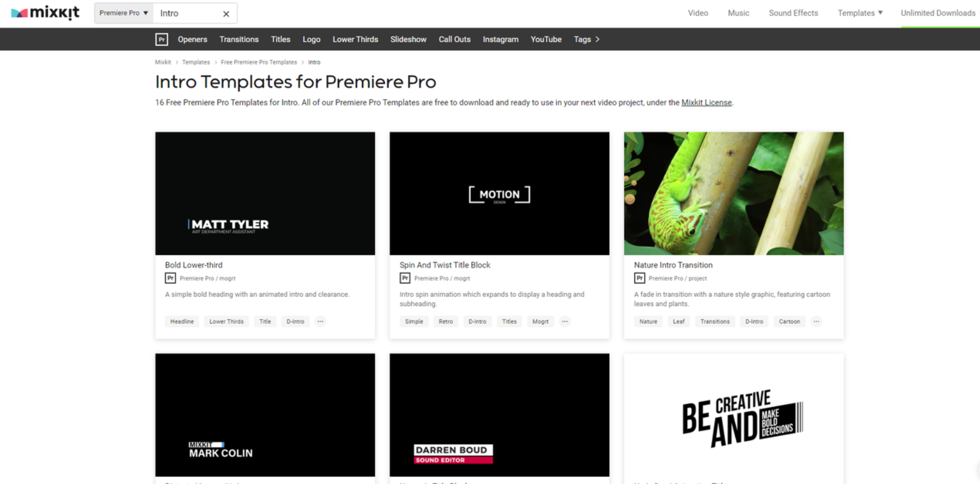
Task: Click the Pr icon on Nature Intro Transition
Action: point(639,278)
